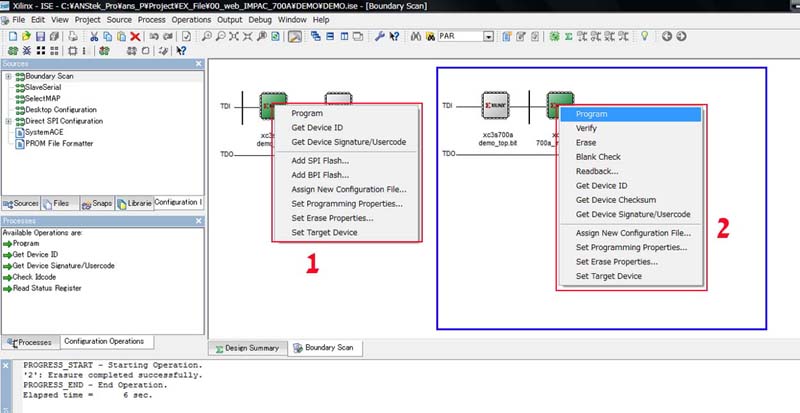This screenshot has height=413, width=800.
Task: Switch to the Processes tab
Action: [30, 342]
